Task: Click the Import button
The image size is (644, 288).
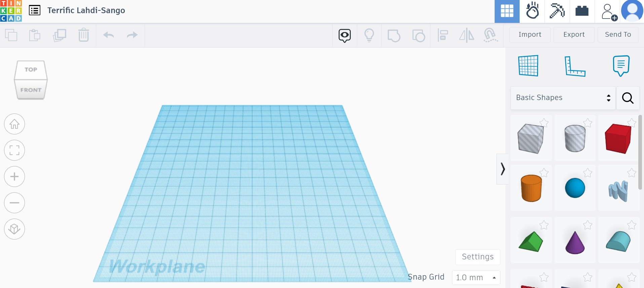Action: pos(530,35)
